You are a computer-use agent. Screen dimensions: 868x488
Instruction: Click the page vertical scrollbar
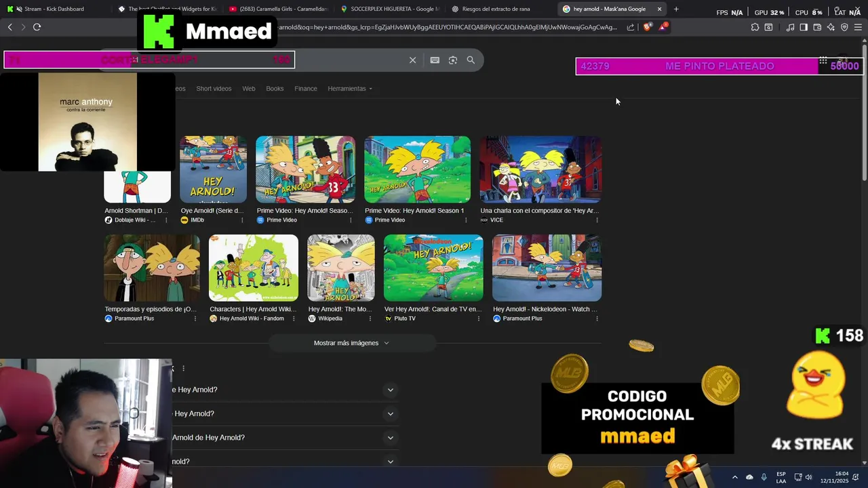click(864, 112)
